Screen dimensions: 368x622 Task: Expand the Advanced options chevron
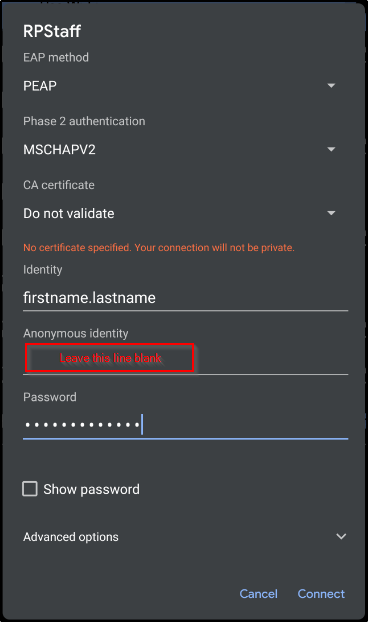pyautogui.click(x=341, y=536)
